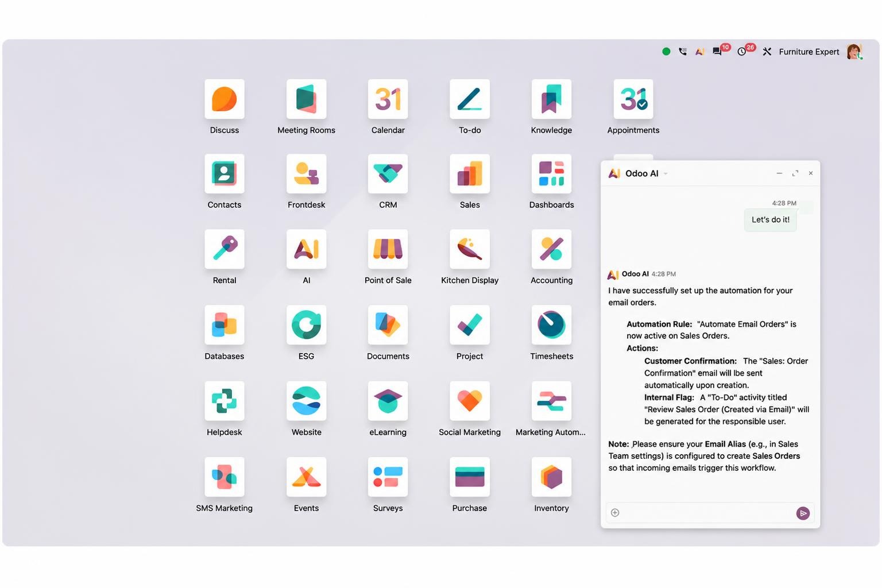Launch the ESG app
Viewport: 882px width, 588px height.
(x=306, y=325)
